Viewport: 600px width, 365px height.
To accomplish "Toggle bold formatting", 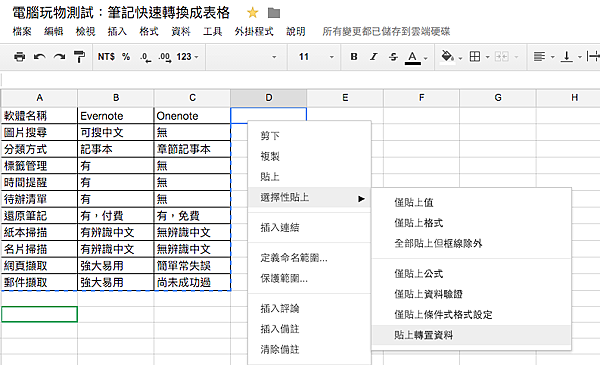I will [354, 57].
